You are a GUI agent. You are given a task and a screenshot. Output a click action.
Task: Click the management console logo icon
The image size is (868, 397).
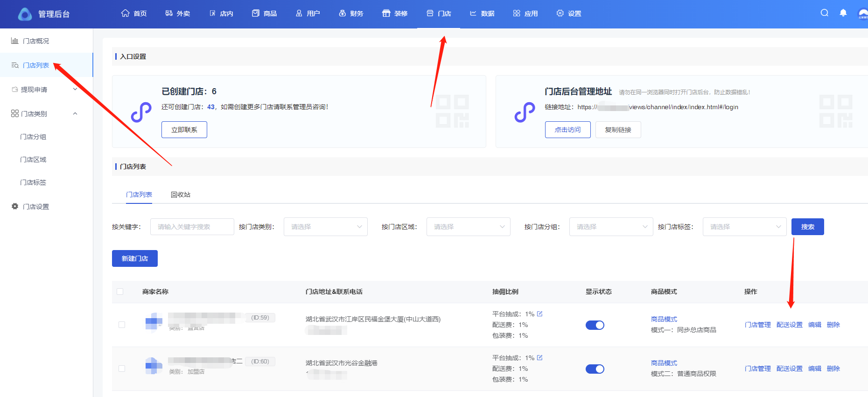[25, 14]
